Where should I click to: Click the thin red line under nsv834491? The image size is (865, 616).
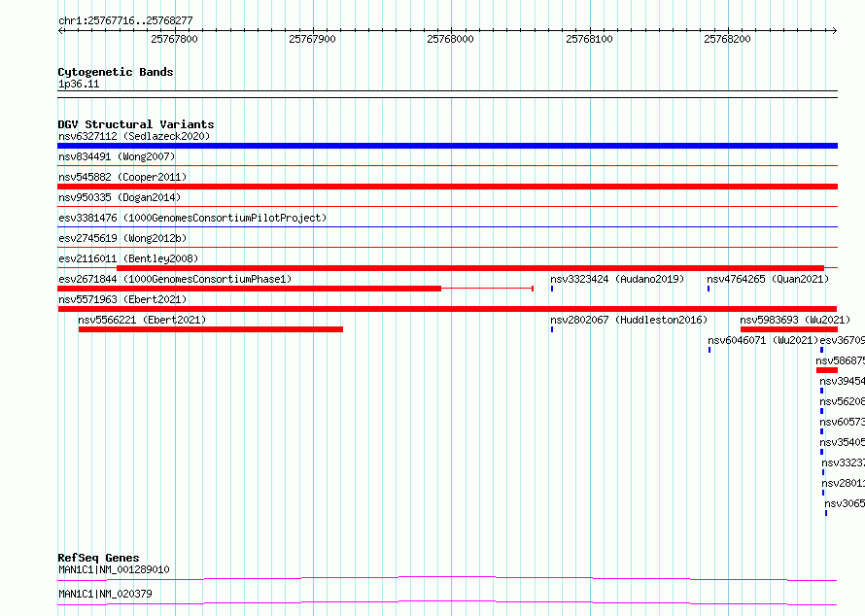(x=447, y=165)
